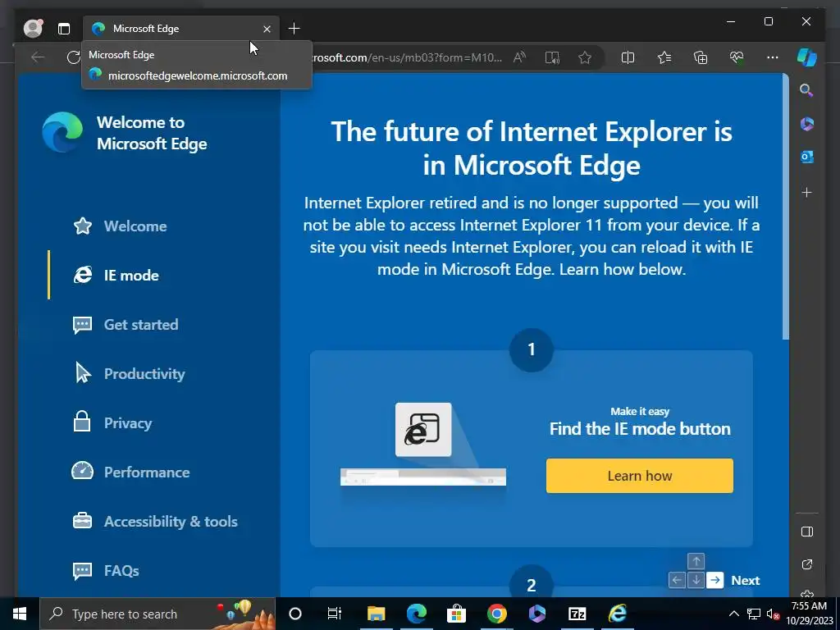Open Internet Explorer from taskbar
Viewport: 840px width, 630px height.
coord(617,614)
